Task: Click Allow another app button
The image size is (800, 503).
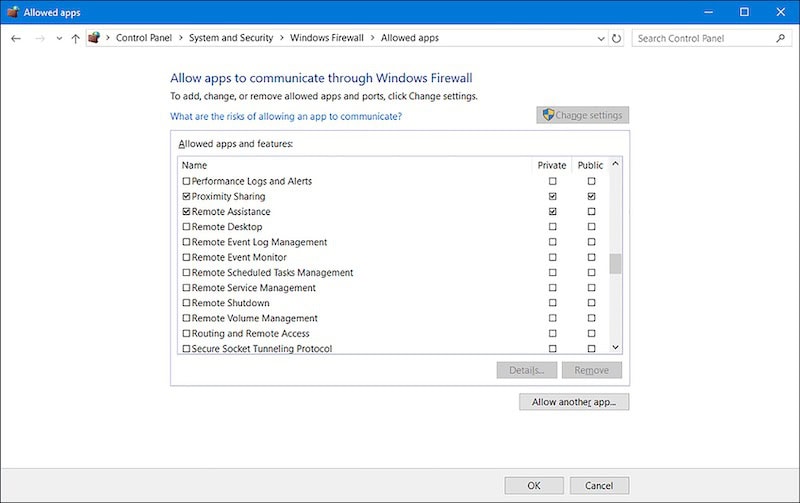Action: click(x=574, y=402)
